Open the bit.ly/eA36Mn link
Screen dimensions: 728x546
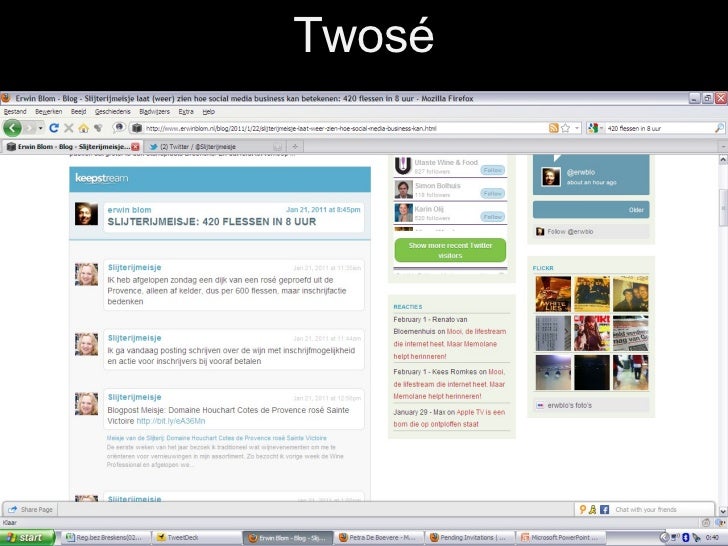coord(170,421)
